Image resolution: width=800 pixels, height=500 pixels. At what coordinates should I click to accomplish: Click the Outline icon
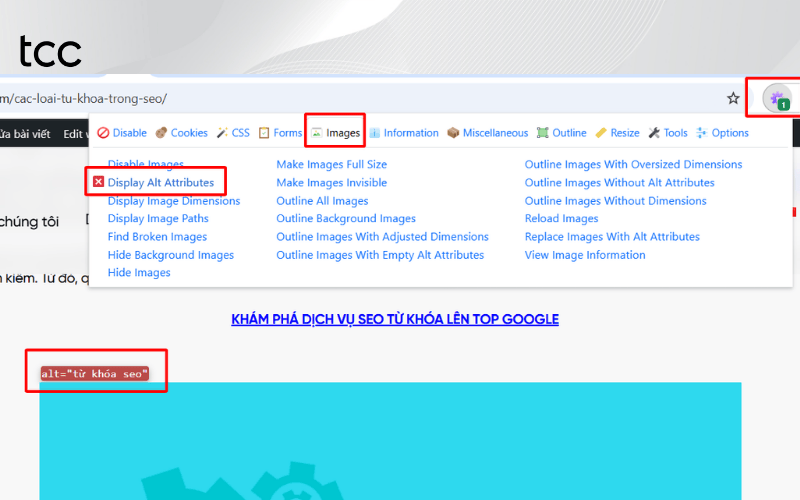542,133
